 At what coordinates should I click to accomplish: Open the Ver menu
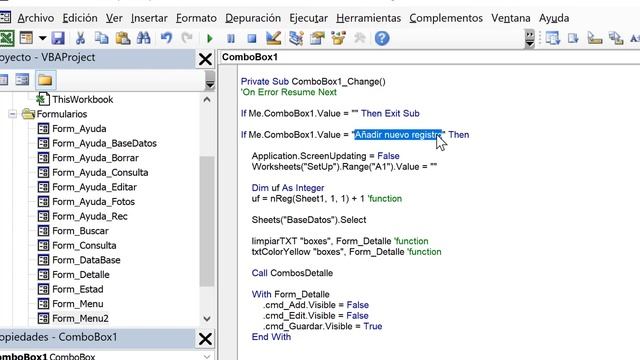114,18
